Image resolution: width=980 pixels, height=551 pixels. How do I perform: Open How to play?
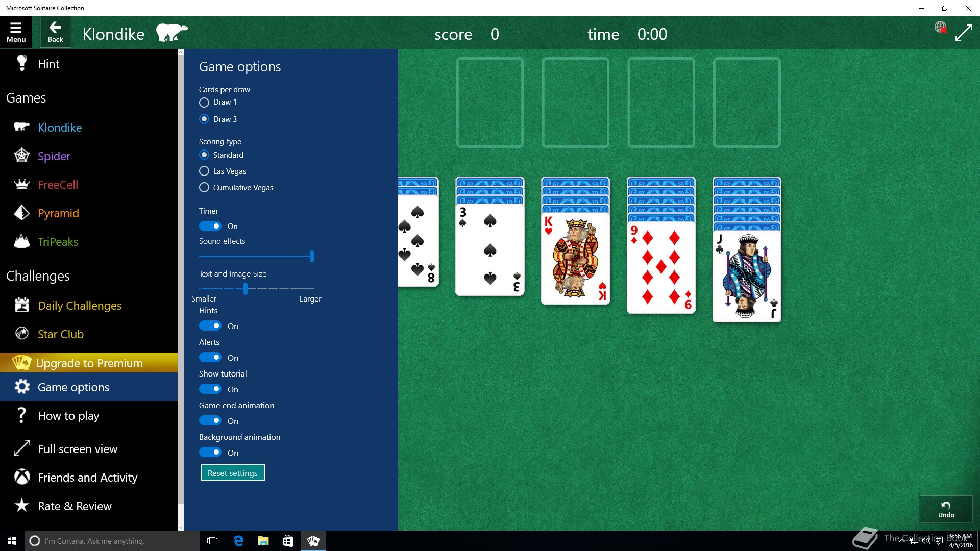(89, 415)
